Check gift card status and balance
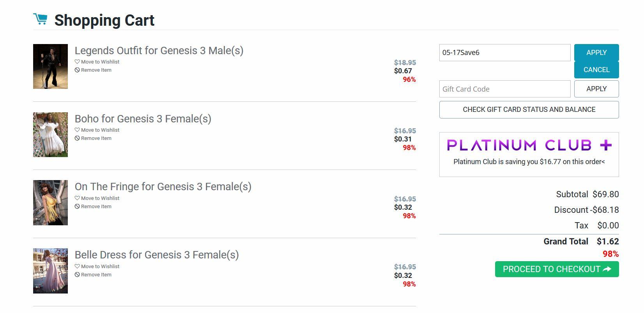 tap(529, 110)
